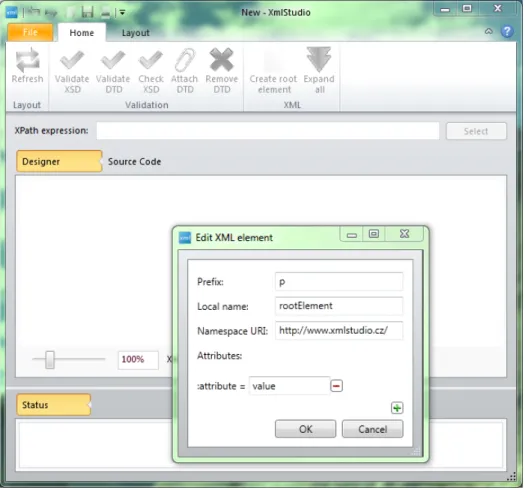Confirm the dialog with OK
The width and height of the screenshot is (525, 490).
point(306,430)
